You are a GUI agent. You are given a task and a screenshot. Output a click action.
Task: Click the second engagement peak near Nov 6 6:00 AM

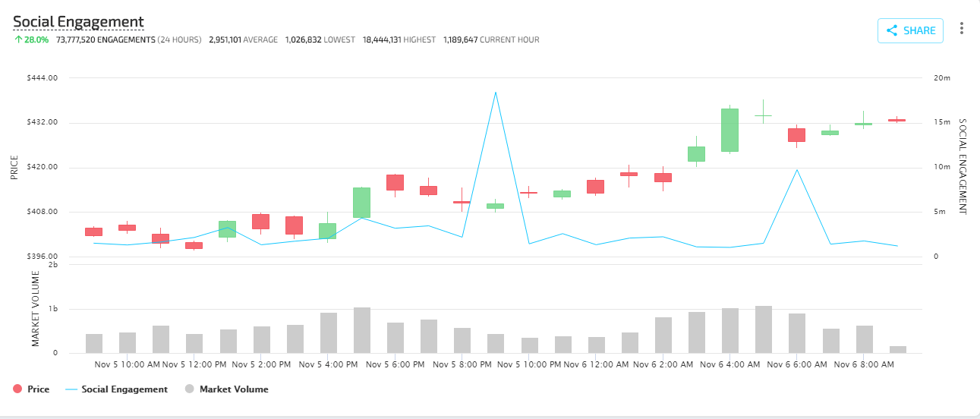pyautogui.click(x=796, y=170)
